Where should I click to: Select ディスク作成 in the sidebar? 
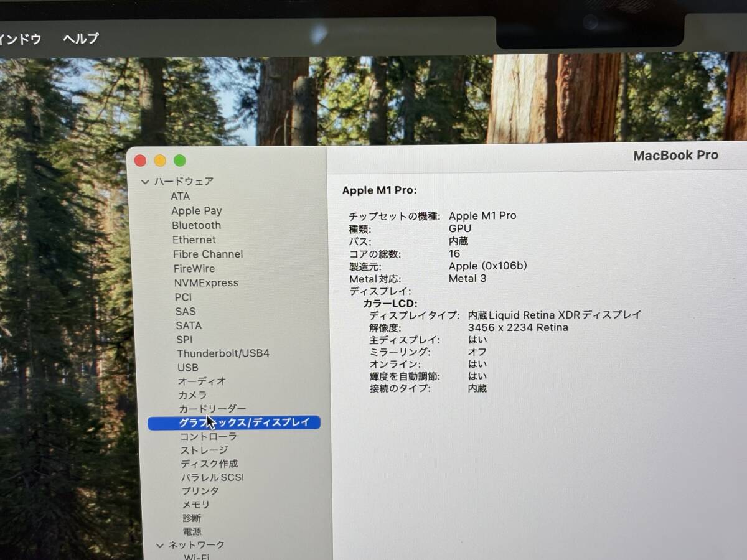pos(209,464)
